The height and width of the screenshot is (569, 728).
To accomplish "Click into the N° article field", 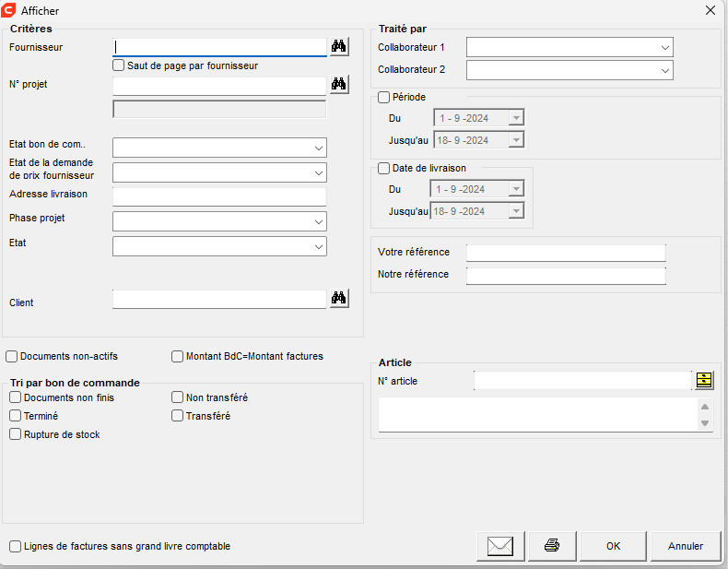I will pyautogui.click(x=582, y=381).
